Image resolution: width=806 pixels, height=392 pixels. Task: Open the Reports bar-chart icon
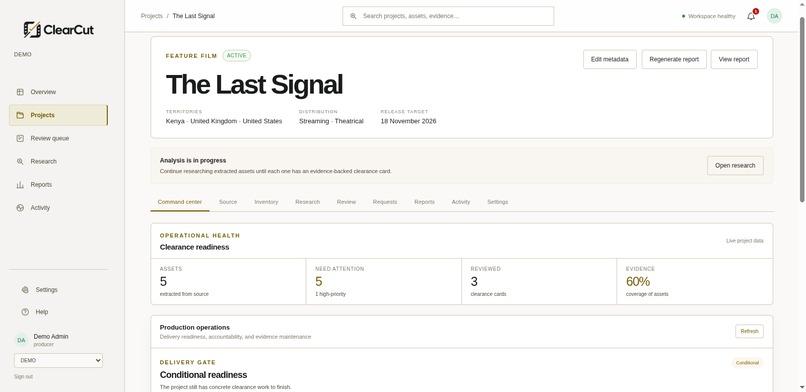(x=20, y=184)
